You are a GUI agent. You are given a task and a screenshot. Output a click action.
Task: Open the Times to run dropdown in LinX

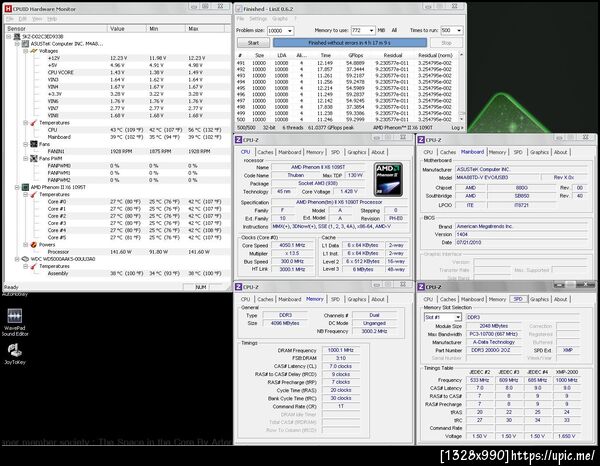[459, 30]
